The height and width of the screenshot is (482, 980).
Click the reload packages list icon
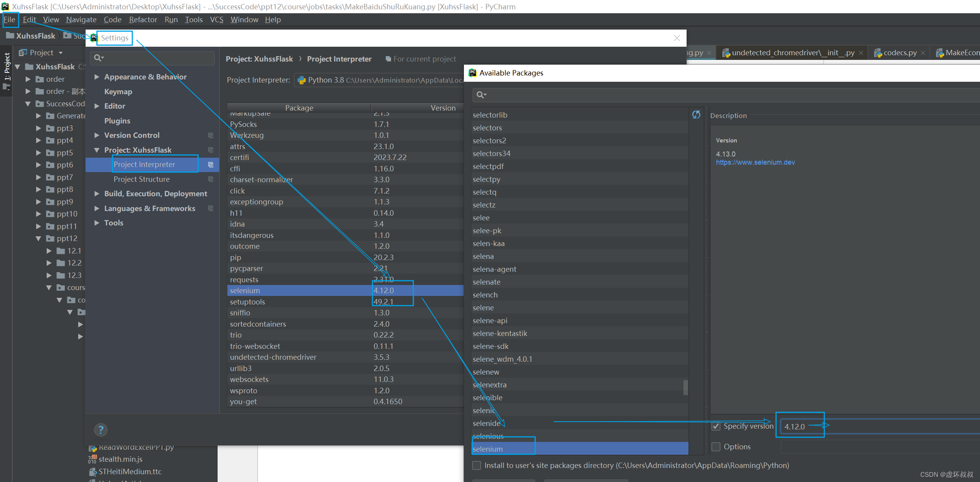[x=696, y=114]
